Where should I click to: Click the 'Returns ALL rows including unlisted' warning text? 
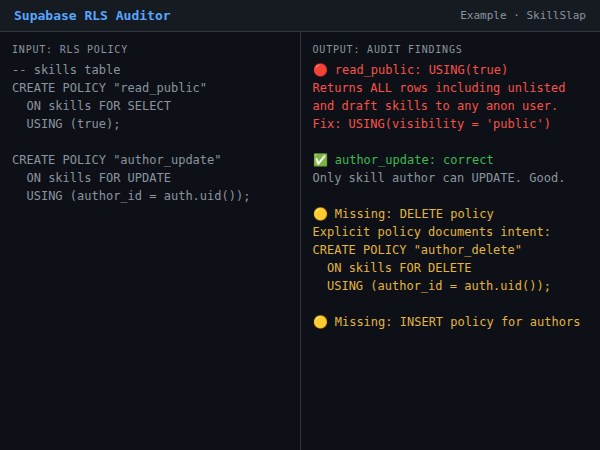438,88
